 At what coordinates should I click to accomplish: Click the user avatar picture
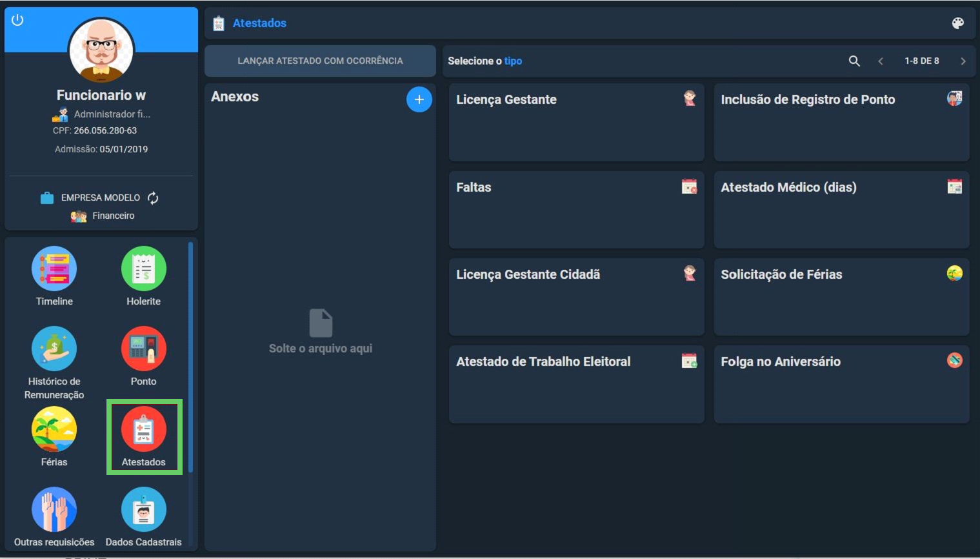[x=101, y=51]
